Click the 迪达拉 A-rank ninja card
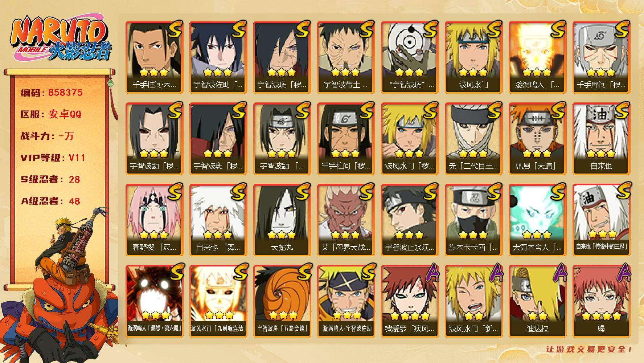The image size is (644, 363). [537, 301]
